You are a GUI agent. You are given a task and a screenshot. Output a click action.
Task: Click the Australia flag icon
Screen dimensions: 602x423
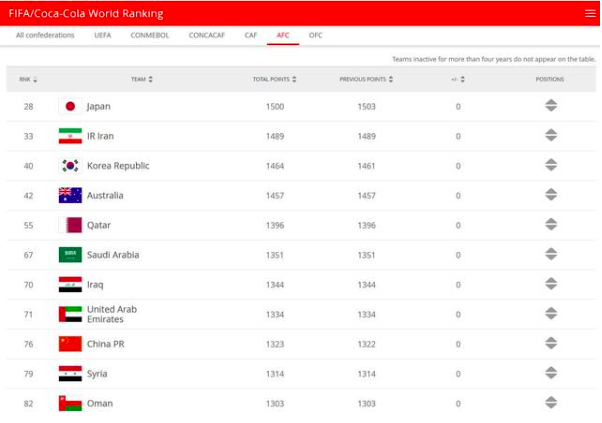(x=70, y=195)
